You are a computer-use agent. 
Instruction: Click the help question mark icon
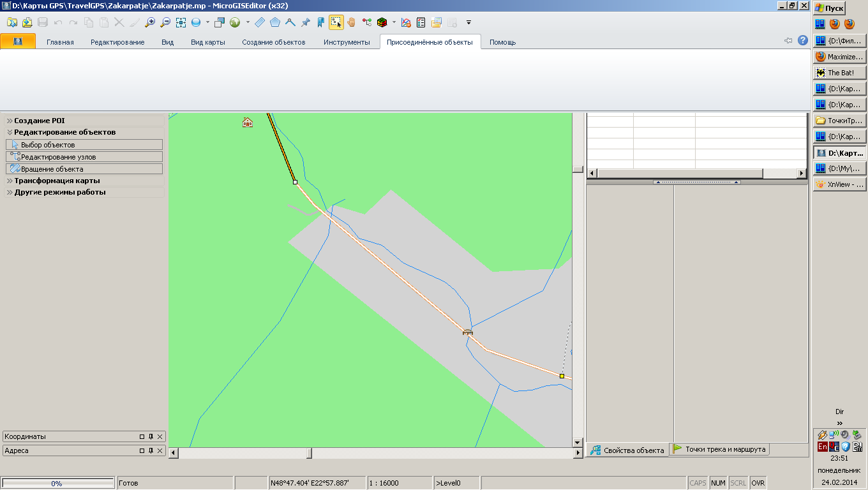(x=803, y=40)
